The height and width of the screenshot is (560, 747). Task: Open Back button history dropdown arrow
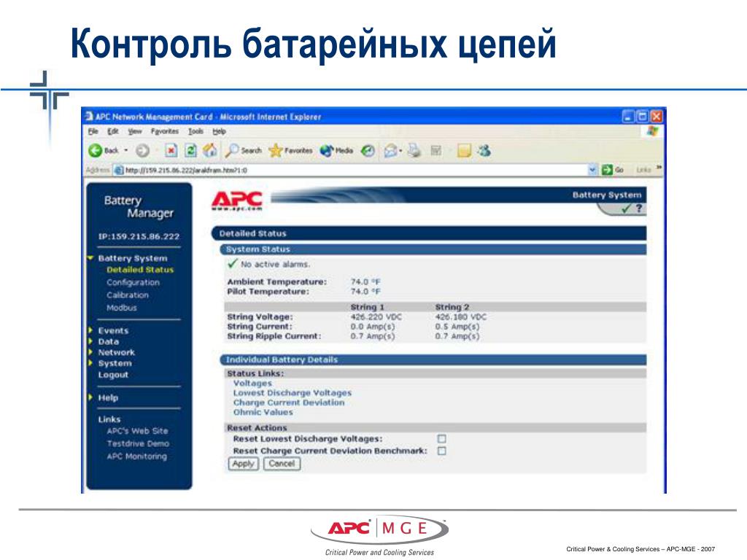tap(126, 150)
